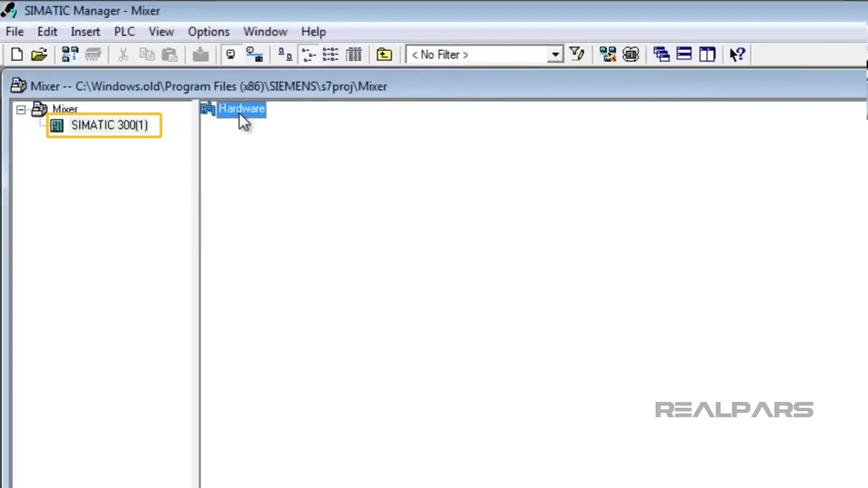The width and height of the screenshot is (868, 488).
Task: Click the Copy toolbar icon
Action: pyautogui.click(x=147, y=55)
